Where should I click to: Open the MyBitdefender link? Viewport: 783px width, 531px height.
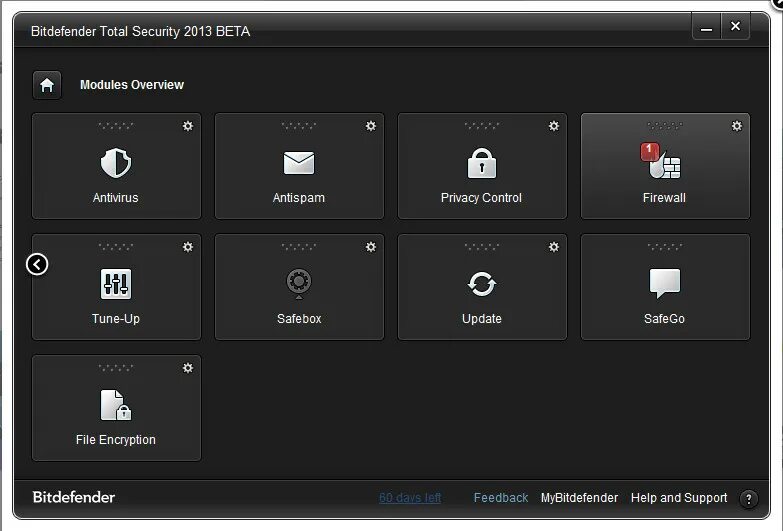[579, 498]
